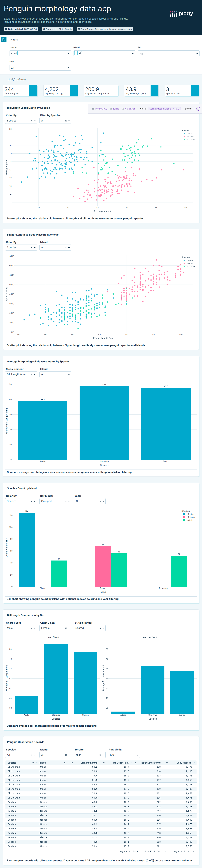
Task: Toggle Gentoo in Species Count legend
Action: tap(189, 514)
